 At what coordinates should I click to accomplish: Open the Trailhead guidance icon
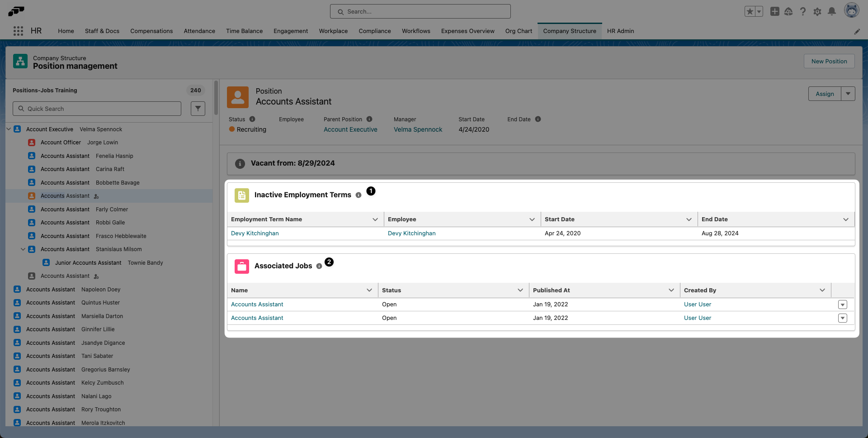789,11
